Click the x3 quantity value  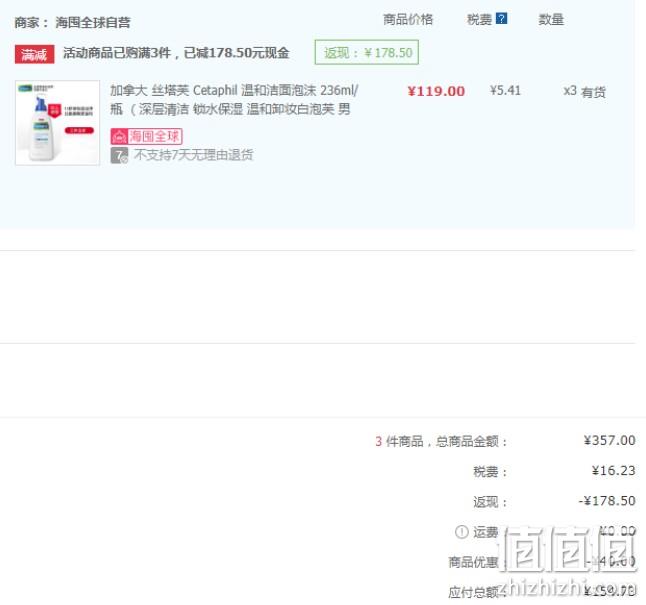[x=570, y=91]
